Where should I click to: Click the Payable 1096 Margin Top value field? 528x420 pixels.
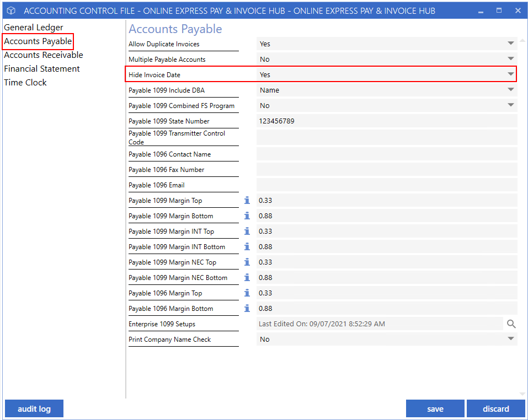tap(387, 293)
